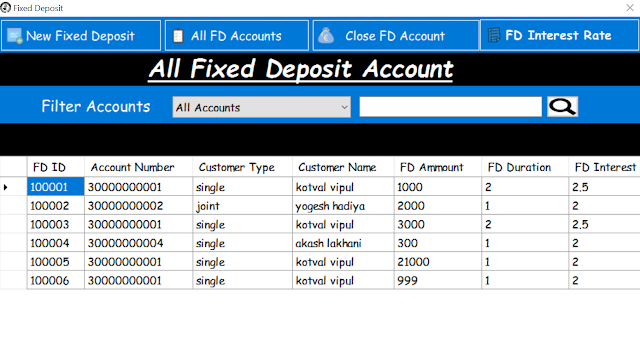Go to FD Interest Rate tab
The height and width of the screenshot is (363, 640).
(560, 36)
